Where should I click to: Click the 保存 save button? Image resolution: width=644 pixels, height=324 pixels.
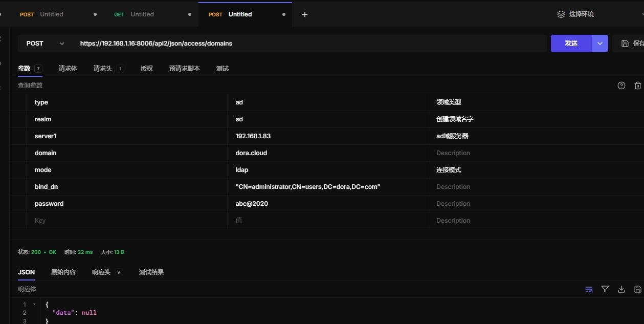[632, 44]
